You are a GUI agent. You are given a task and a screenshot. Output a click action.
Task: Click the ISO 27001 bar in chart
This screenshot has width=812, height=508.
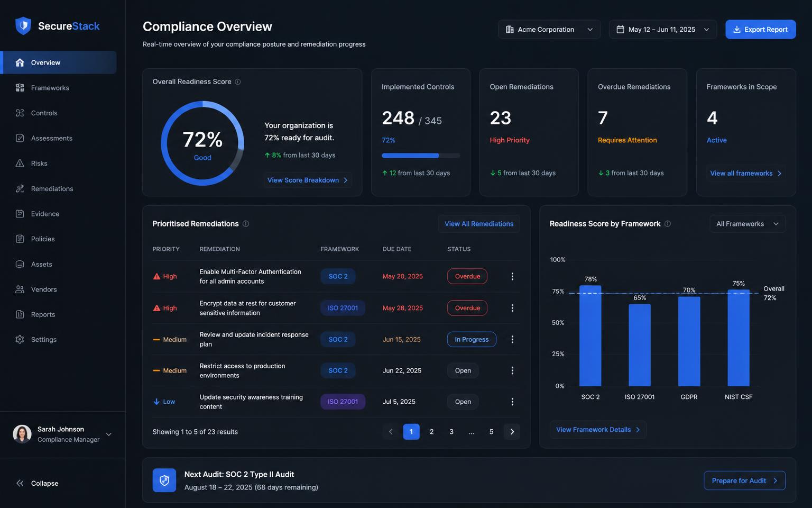click(640, 345)
